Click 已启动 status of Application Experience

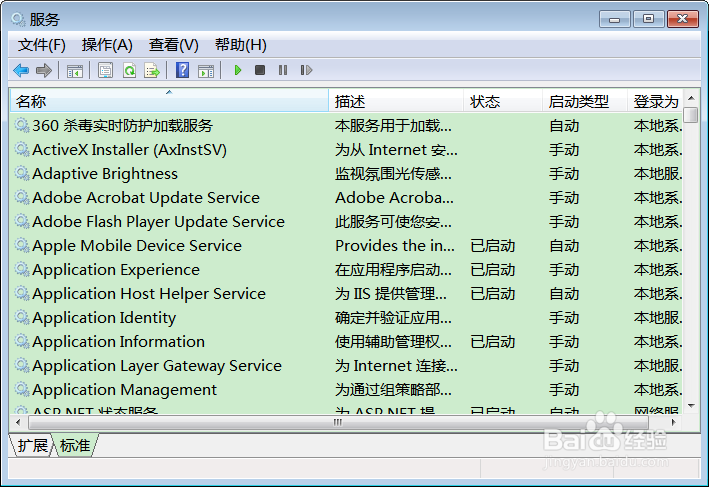(492, 270)
